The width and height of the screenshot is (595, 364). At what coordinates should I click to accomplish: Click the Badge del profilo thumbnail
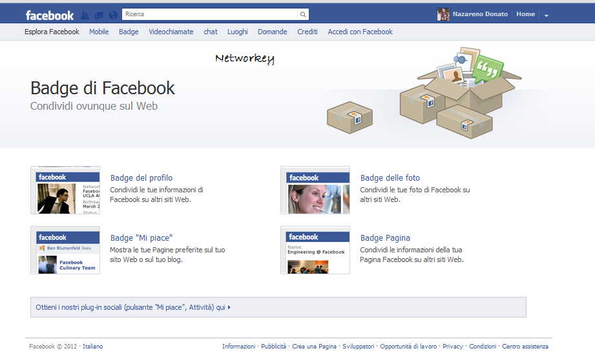(65, 190)
